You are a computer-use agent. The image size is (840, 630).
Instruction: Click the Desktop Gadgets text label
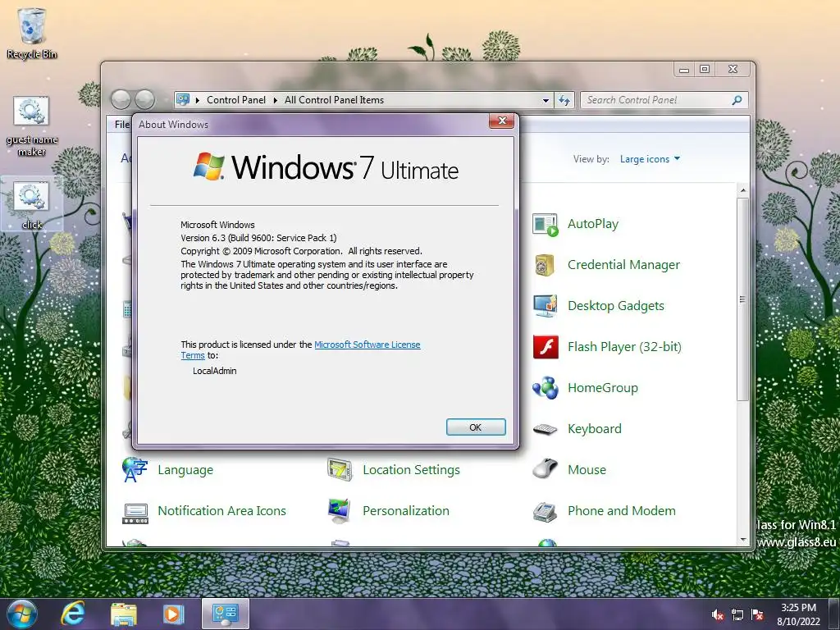pyautogui.click(x=616, y=306)
